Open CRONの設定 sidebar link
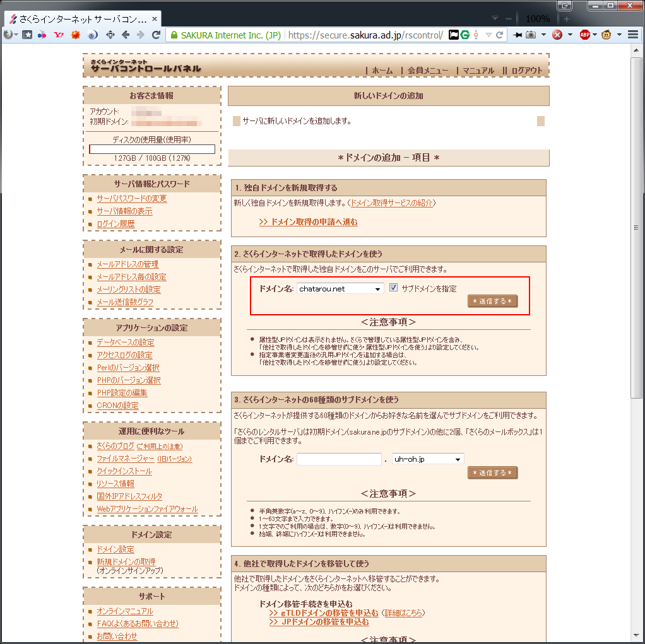 [117, 406]
